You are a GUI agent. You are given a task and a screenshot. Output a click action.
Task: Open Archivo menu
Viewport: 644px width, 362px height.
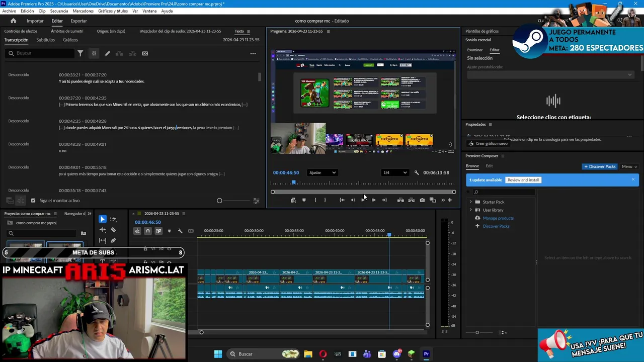pyautogui.click(x=9, y=11)
